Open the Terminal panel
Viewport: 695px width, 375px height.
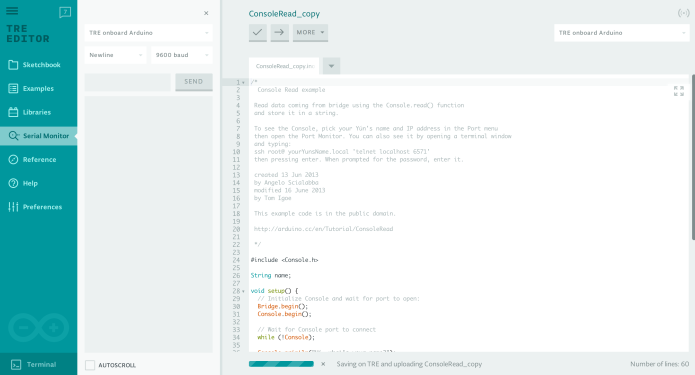(39, 364)
